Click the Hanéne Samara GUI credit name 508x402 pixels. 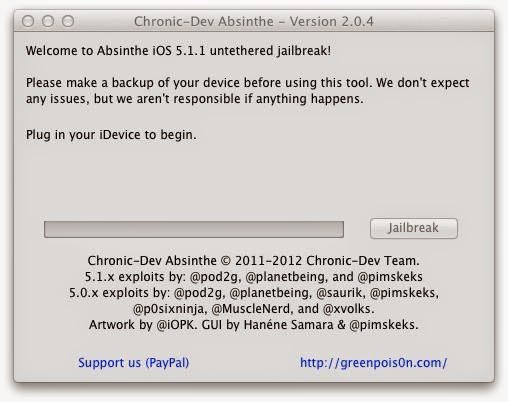pos(288,325)
